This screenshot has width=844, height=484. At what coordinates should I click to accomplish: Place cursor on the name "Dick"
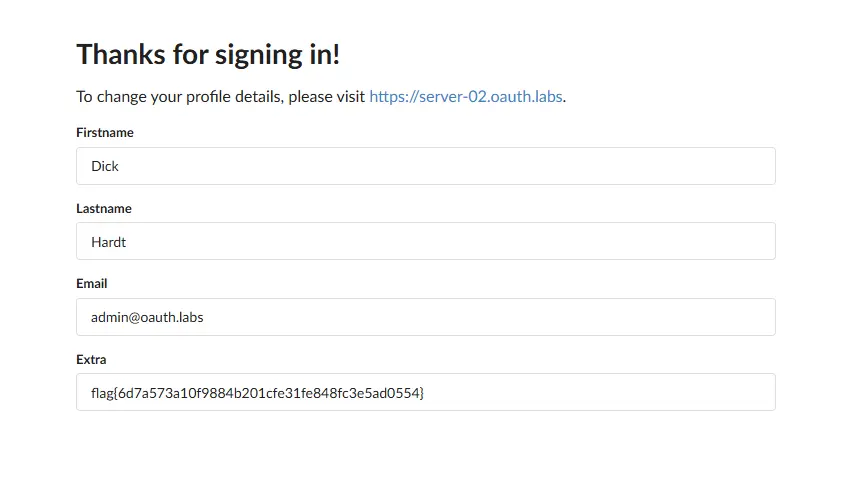(105, 166)
